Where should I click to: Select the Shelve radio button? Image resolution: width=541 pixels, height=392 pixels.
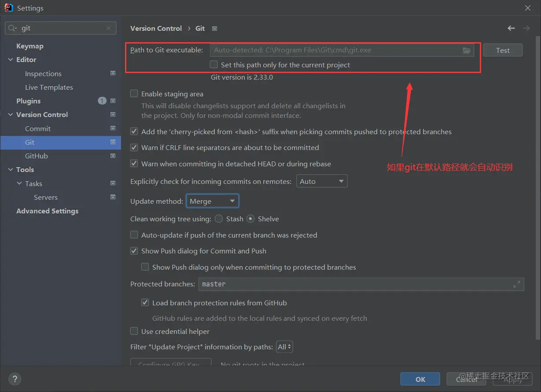250,219
